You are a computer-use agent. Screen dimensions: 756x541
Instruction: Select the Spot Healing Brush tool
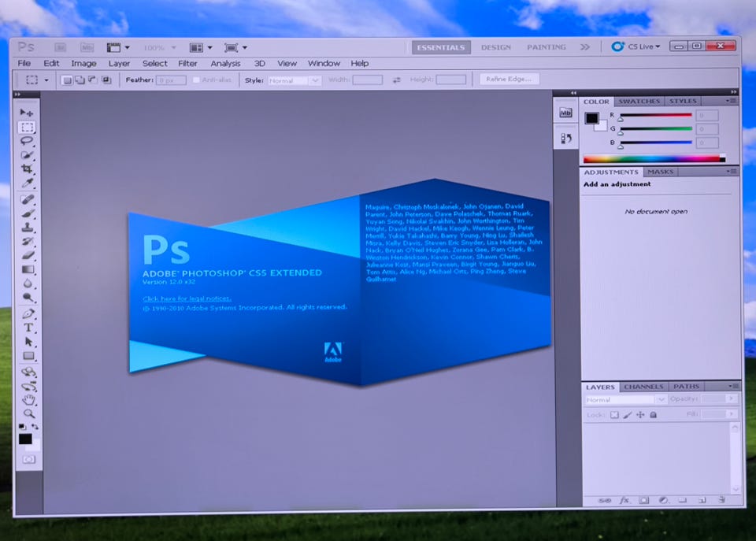pyautogui.click(x=28, y=199)
